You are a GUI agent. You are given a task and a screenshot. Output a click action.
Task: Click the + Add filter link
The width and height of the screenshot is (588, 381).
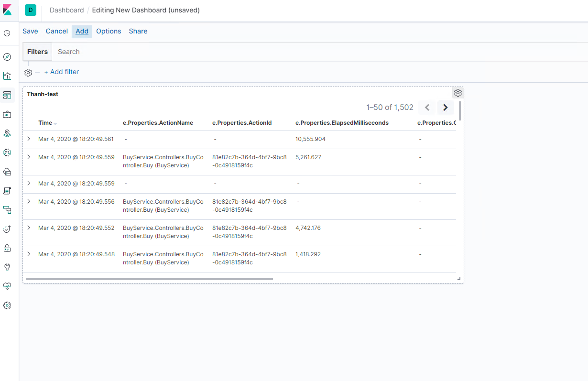[61, 71]
